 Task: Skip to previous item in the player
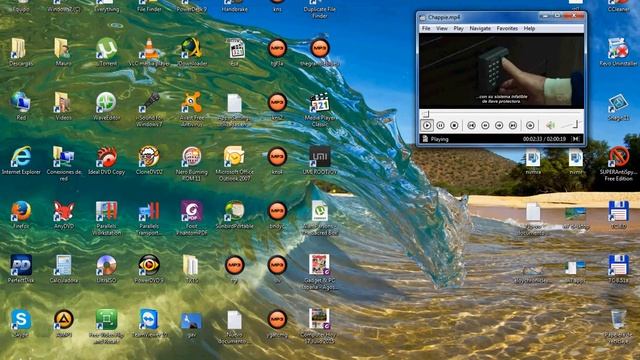(471, 125)
